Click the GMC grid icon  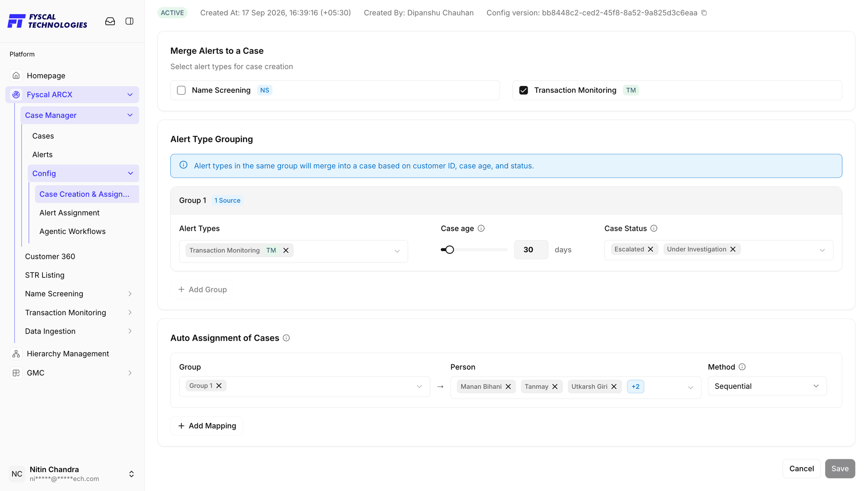pyautogui.click(x=16, y=373)
